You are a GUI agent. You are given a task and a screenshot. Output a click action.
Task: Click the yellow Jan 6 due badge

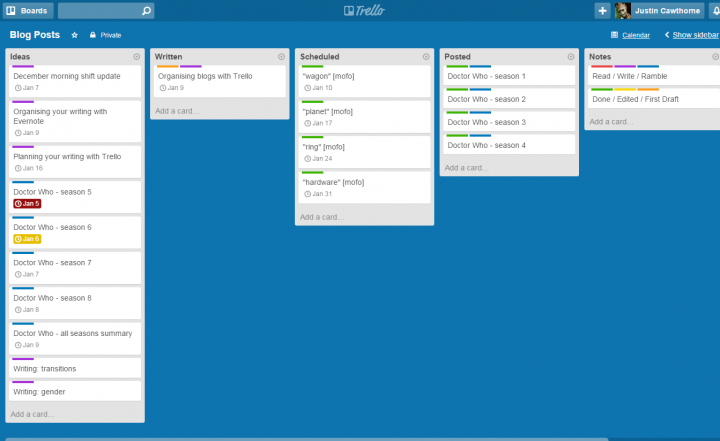[27, 239]
